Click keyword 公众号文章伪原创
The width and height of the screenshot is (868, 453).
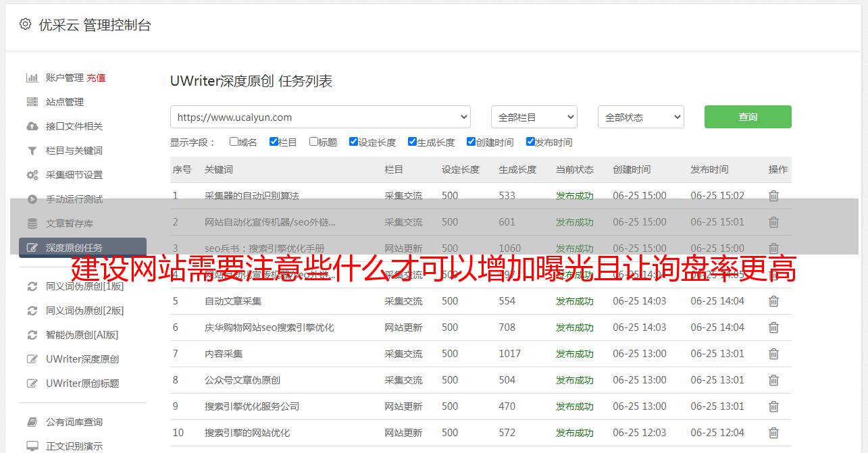242,380
